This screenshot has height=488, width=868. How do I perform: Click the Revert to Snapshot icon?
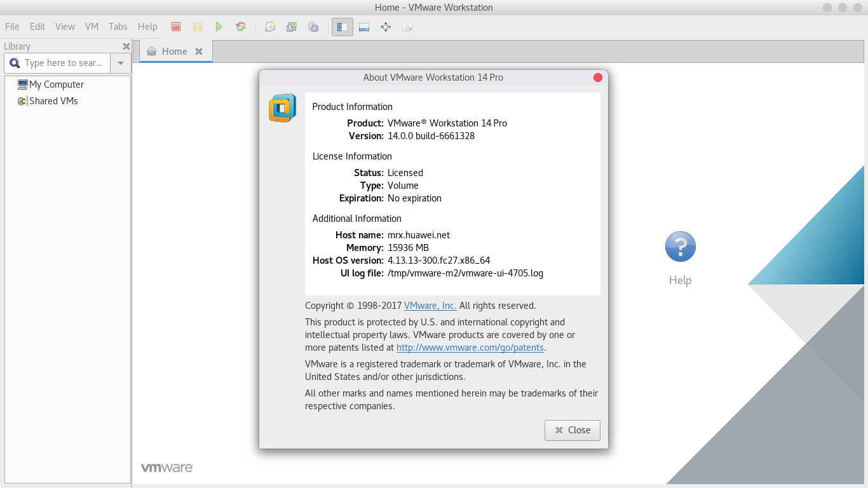coord(292,27)
